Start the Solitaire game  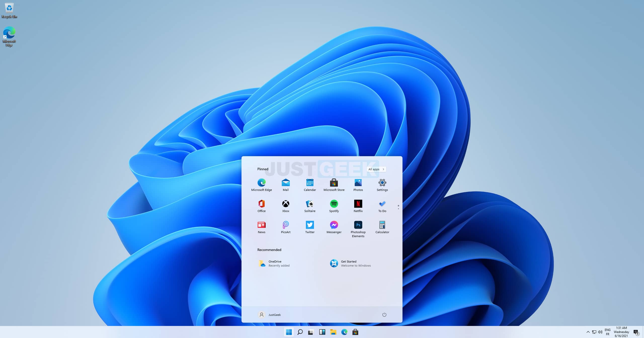click(x=310, y=206)
